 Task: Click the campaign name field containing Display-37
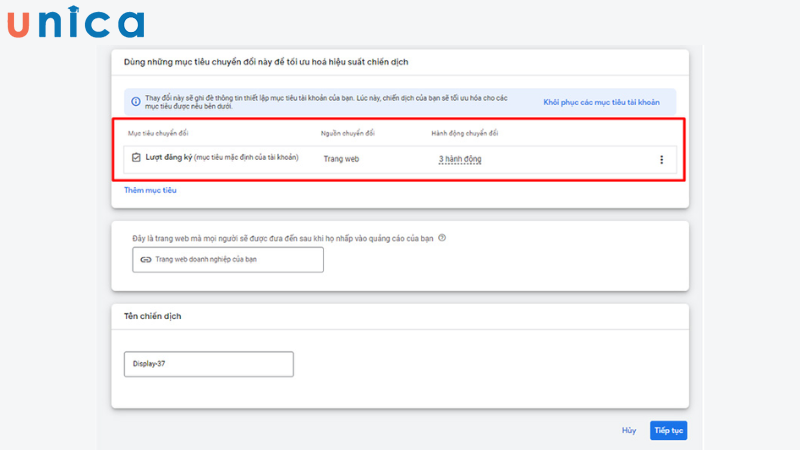[208, 364]
